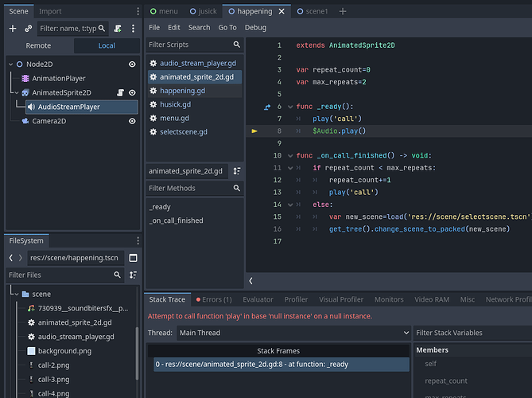This screenshot has height=398, width=532.
Task: Fold the _ready function at line 6
Action: tap(290, 107)
